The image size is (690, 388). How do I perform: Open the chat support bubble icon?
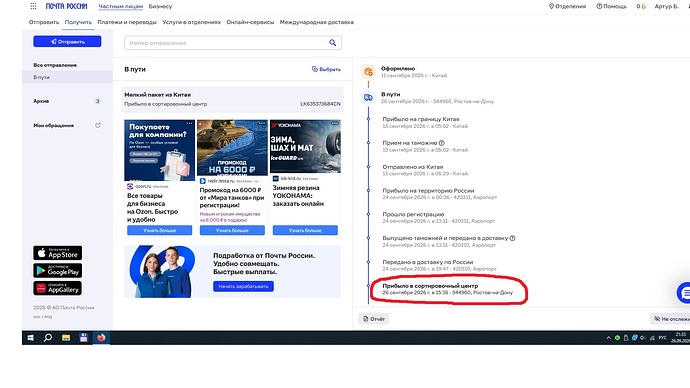[683, 293]
